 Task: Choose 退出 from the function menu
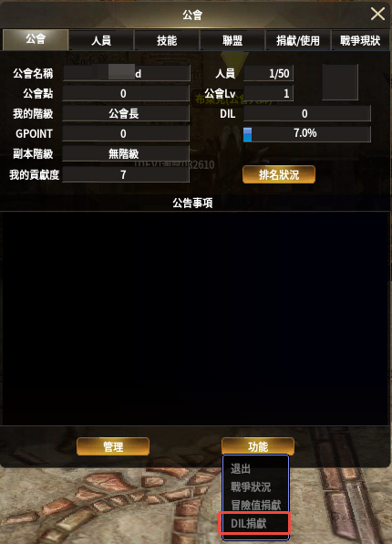pyautogui.click(x=240, y=469)
